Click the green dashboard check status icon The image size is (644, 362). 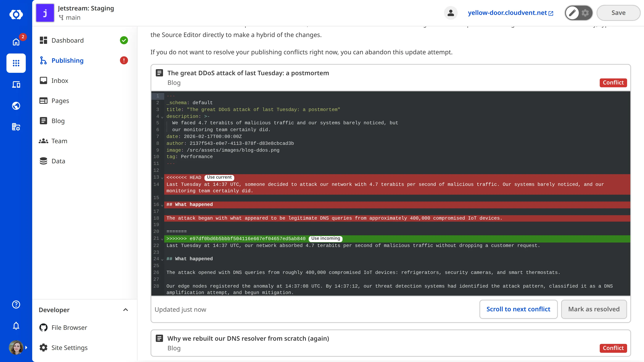pos(124,40)
